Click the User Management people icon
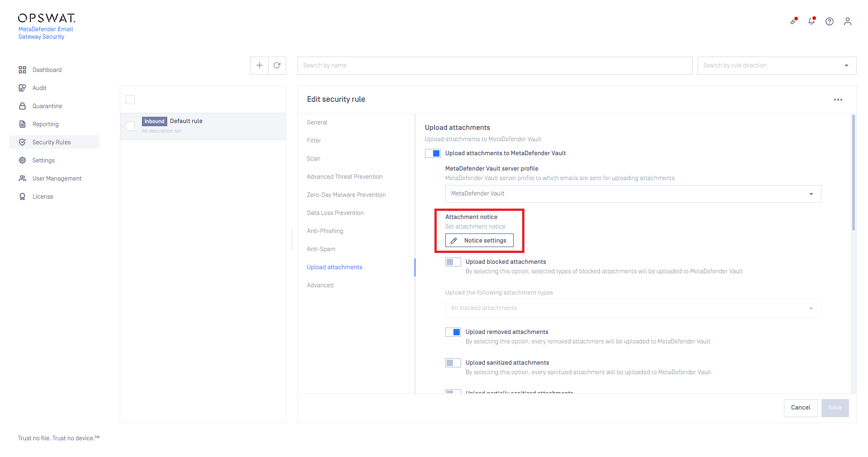868x457 pixels. [22, 178]
